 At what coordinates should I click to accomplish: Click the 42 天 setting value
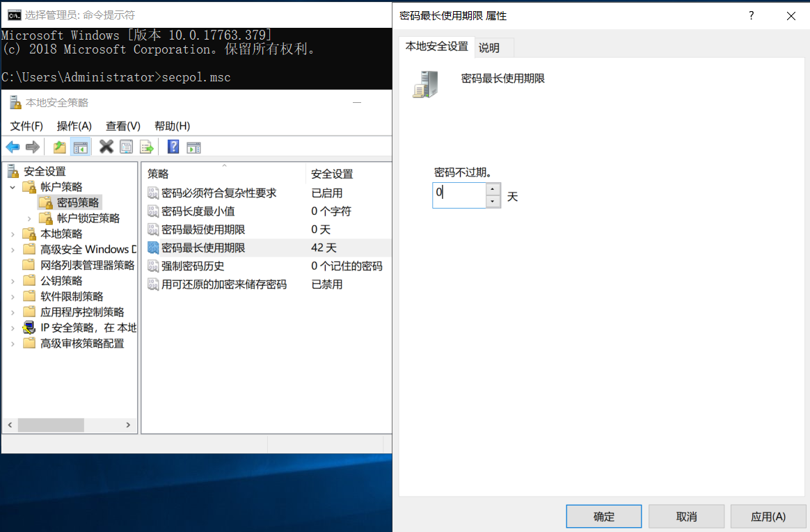pos(324,248)
